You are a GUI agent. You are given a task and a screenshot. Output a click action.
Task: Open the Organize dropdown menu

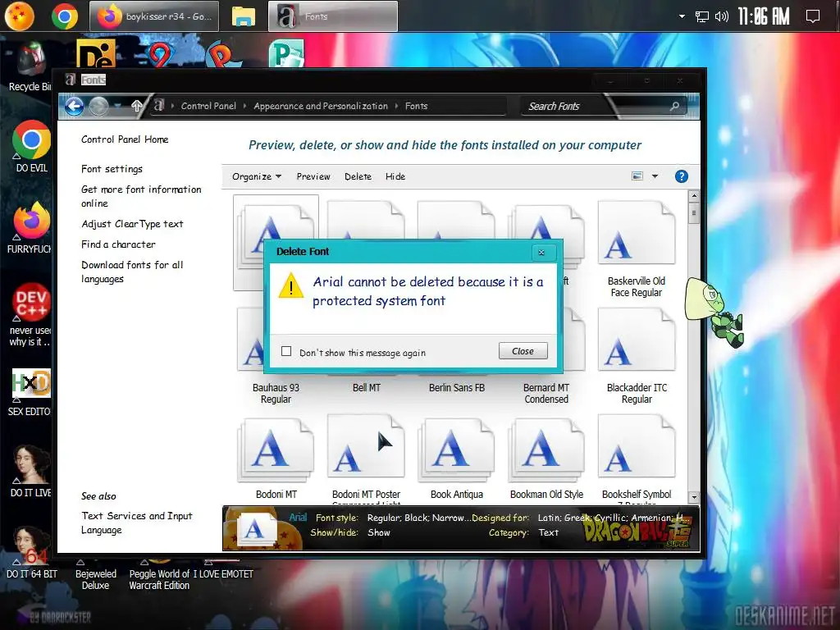click(x=257, y=176)
